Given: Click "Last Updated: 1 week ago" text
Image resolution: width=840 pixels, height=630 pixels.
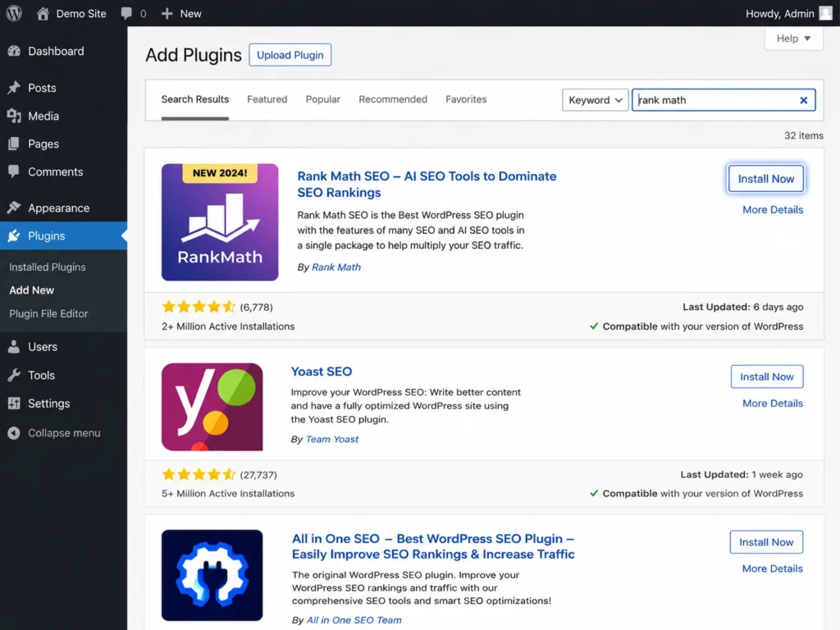Looking at the screenshot, I should coord(742,475).
